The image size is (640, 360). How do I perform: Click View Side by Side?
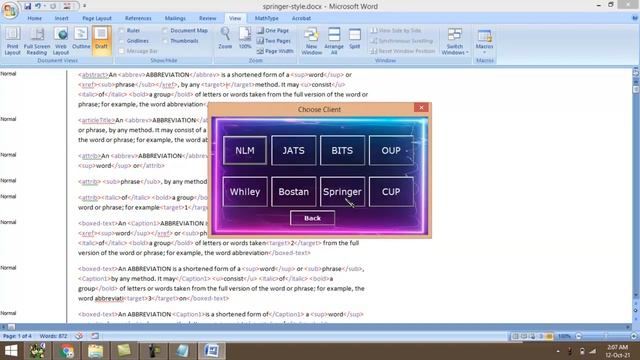[396, 31]
